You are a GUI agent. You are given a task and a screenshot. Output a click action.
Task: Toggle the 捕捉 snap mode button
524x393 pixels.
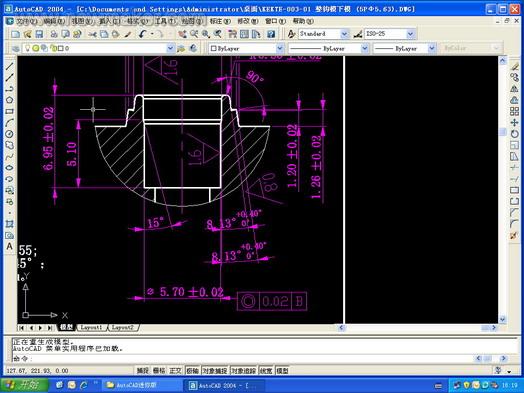point(142,371)
